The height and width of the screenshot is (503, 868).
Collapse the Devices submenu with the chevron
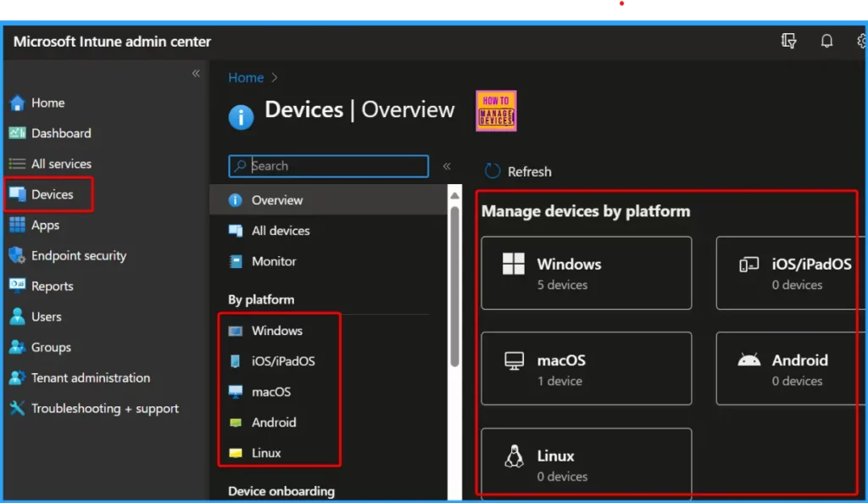pos(447,165)
